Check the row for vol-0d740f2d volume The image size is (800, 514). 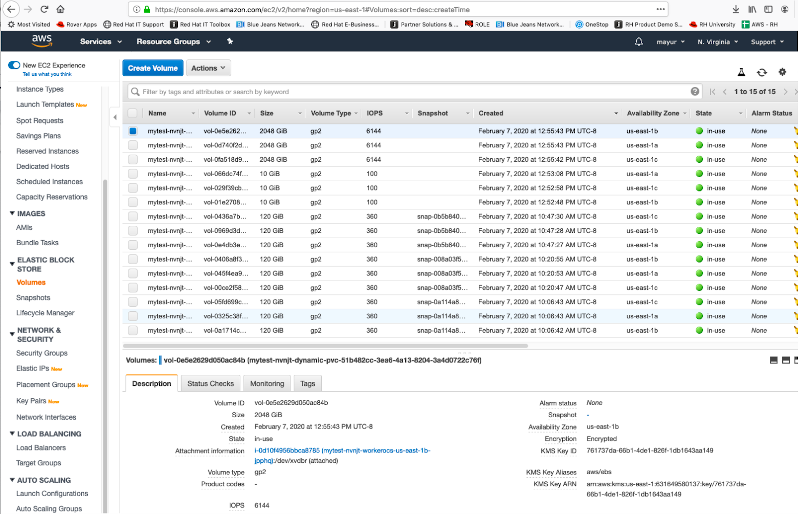click(133, 145)
